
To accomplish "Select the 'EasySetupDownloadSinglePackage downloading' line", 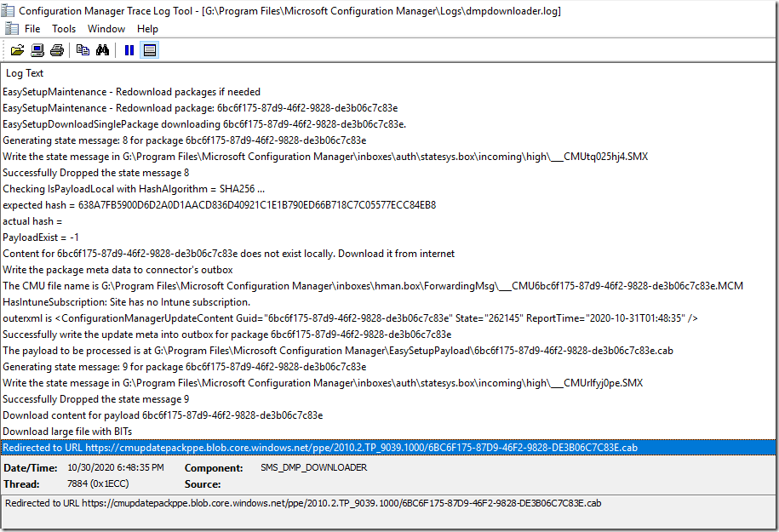I will (x=389, y=124).
